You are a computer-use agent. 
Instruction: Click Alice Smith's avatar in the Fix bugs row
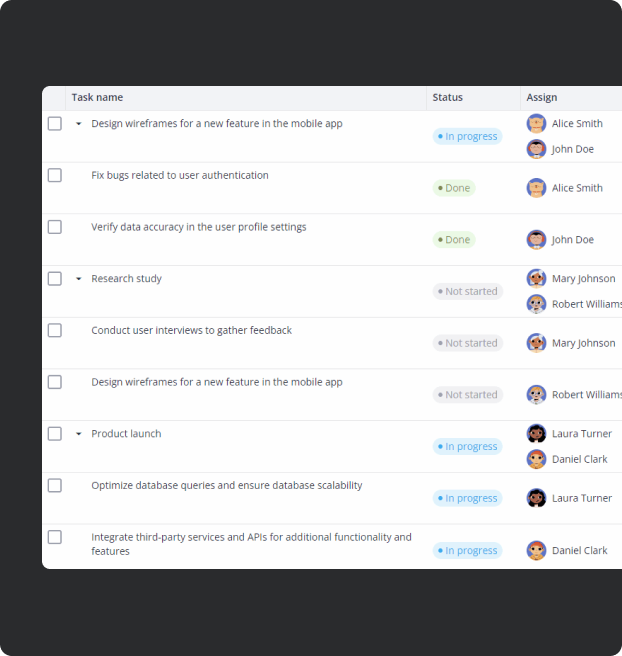pyautogui.click(x=536, y=188)
